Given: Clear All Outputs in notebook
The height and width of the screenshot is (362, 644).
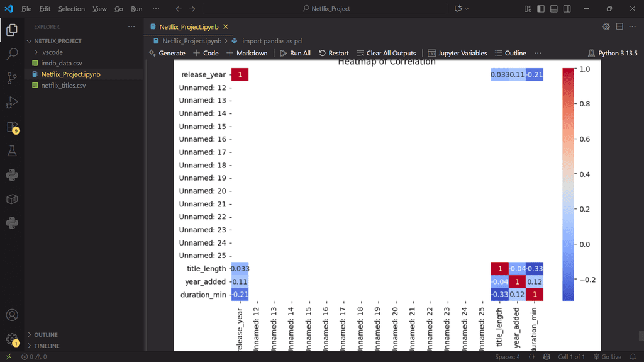Looking at the screenshot, I should 386,53.
